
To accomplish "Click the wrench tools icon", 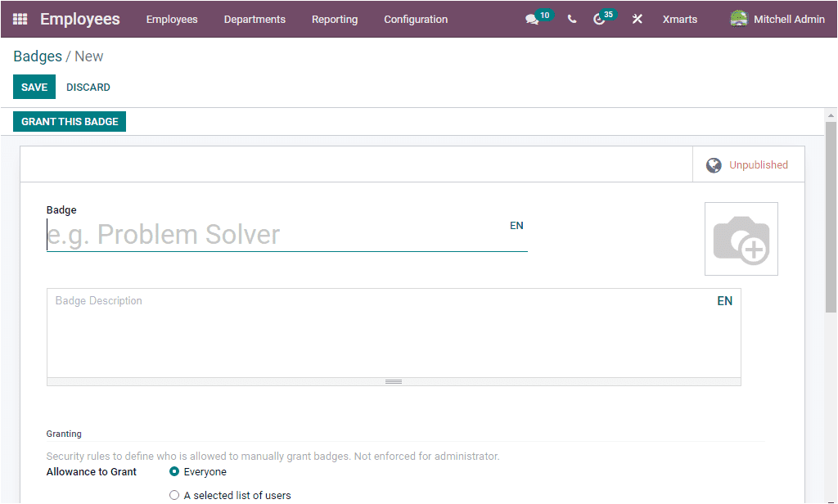I will click(637, 19).
